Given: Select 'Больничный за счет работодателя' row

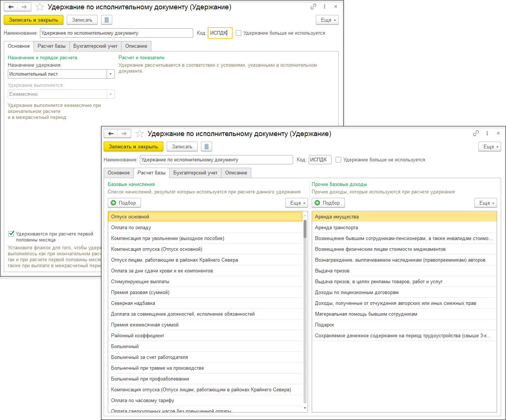Looking at the screenshot, I should [205, 357].
